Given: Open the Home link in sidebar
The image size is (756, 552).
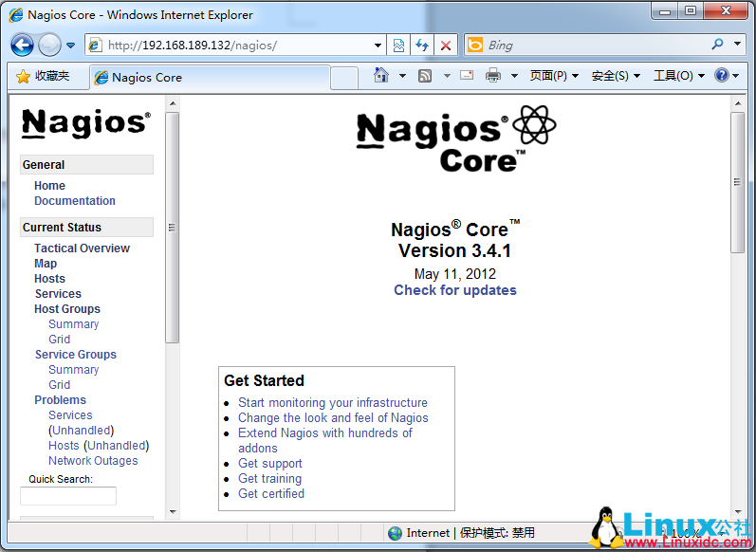Looking at the screenshot, I should (x=49, y=186).
